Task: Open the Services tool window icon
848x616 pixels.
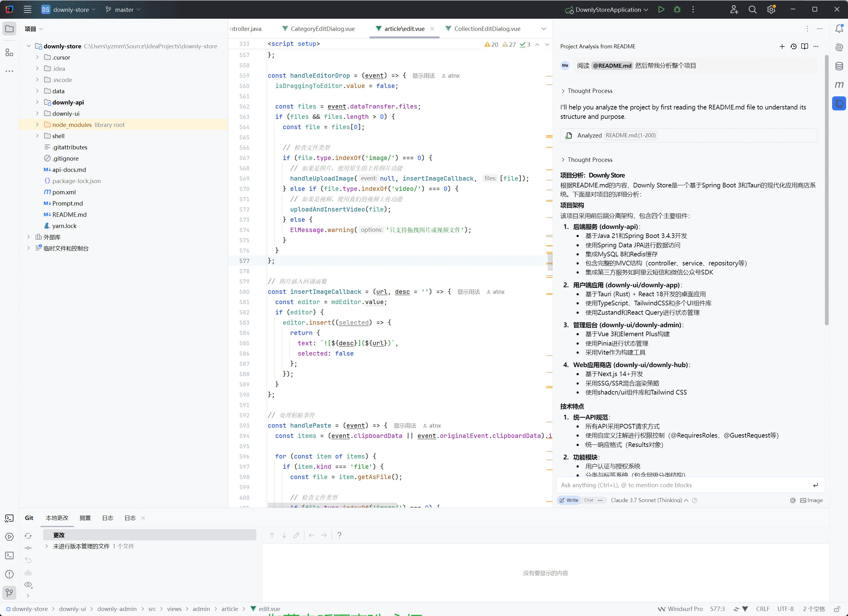Action: 9,537
